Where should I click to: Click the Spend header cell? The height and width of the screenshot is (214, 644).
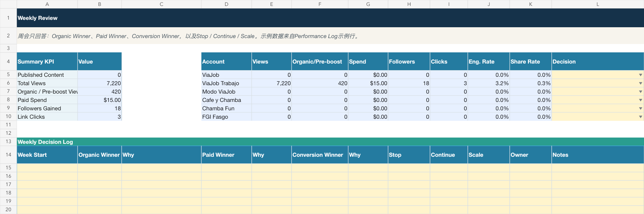[x=368, y=61]
